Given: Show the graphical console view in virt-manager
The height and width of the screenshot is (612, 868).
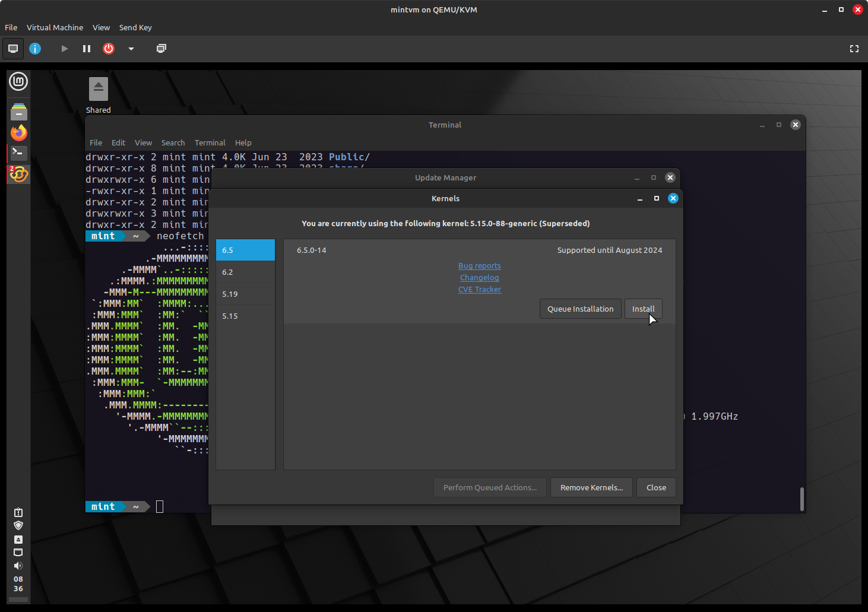Looking at the screenshot, I should (x=13, y=49).
